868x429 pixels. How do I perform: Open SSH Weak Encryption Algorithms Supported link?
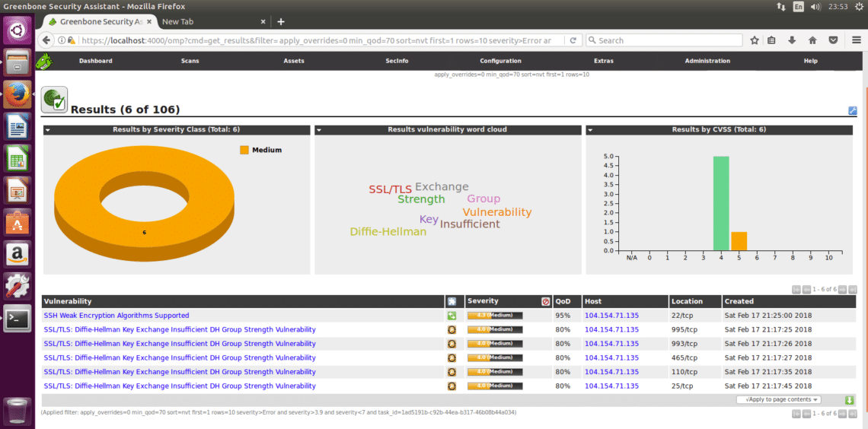tap(116, 315)
